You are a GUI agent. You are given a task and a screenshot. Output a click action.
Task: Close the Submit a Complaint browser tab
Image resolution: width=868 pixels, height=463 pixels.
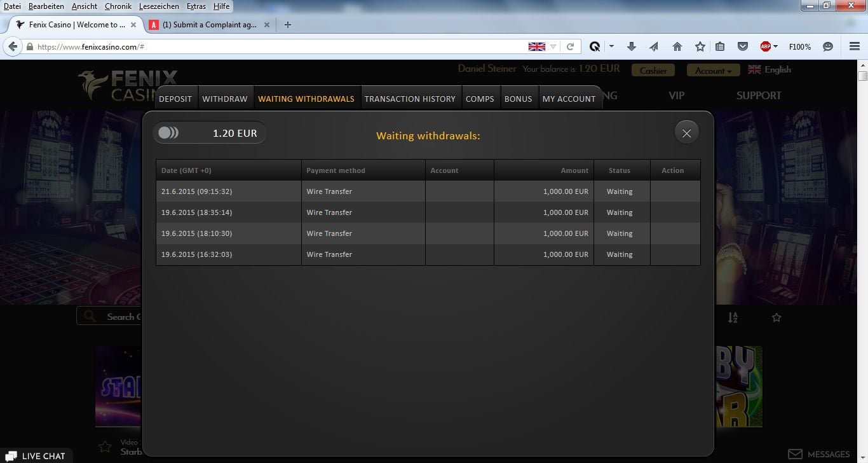click(x=266, y=25)
